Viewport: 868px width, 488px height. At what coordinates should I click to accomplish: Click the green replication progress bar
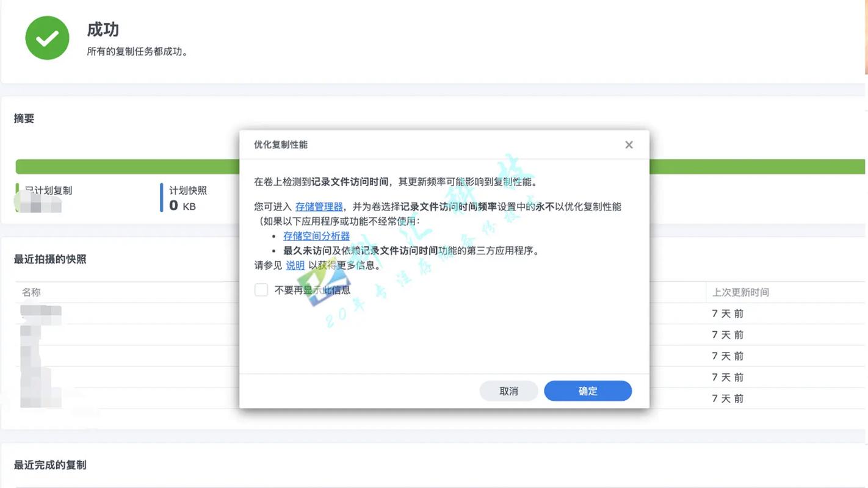coord(122,165)
